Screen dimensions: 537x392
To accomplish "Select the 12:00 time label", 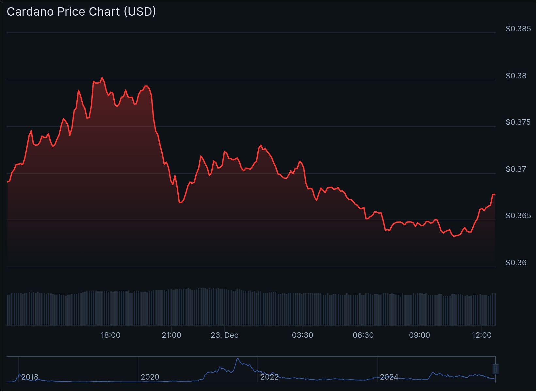I will pyautogui.click(x=481, y=335).
